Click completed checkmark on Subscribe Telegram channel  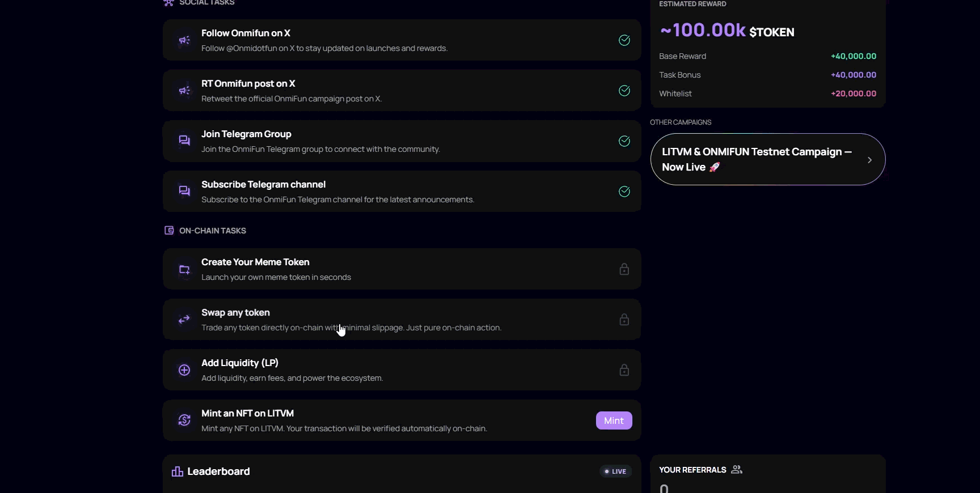pyautogui.click(x=624, y=192)
